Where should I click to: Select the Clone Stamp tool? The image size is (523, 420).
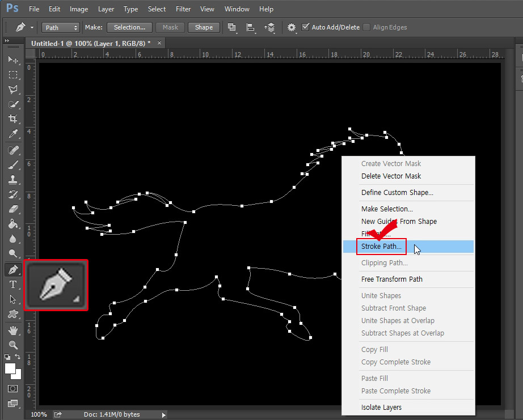pyautogui.click(x=13, y=180)
